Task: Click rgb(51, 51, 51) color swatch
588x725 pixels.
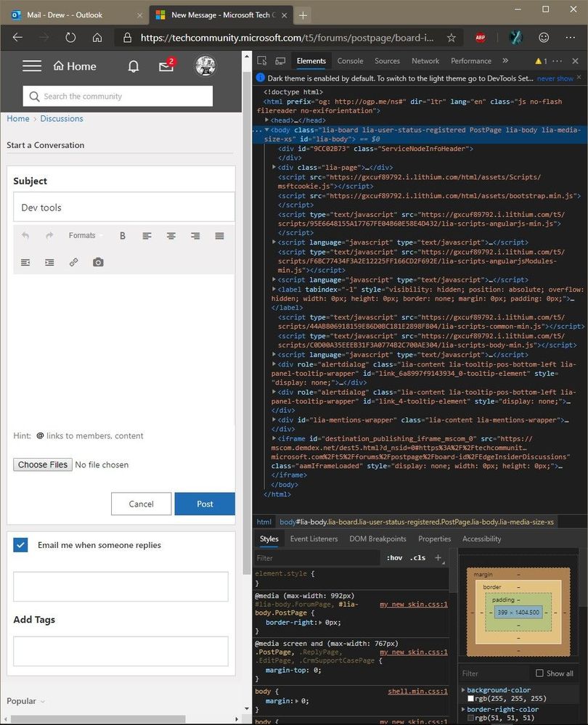Action: point(470,718)
